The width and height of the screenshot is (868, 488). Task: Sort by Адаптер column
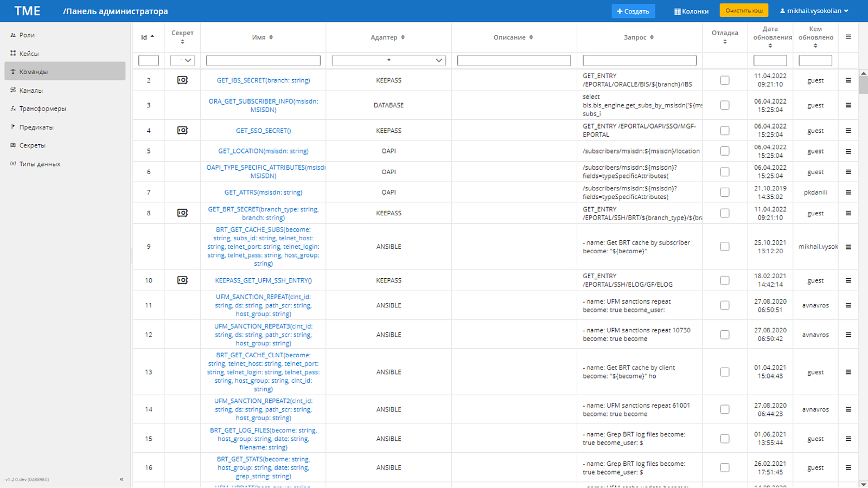pos(403,37)
